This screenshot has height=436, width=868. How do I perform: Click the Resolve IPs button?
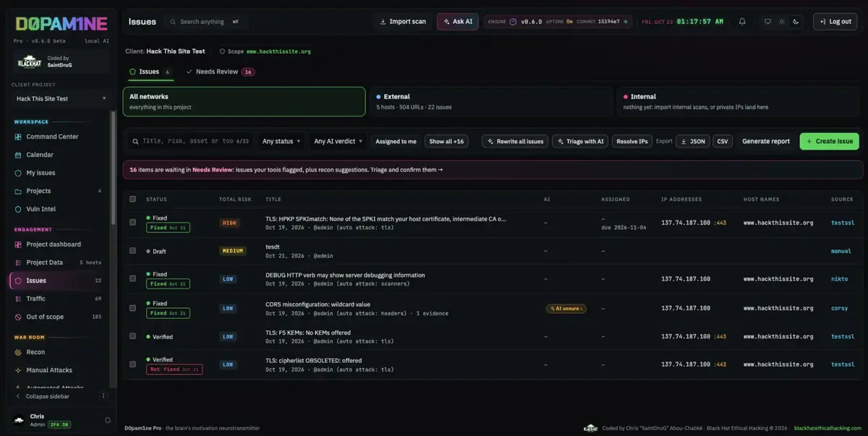(x=632, y=141)
